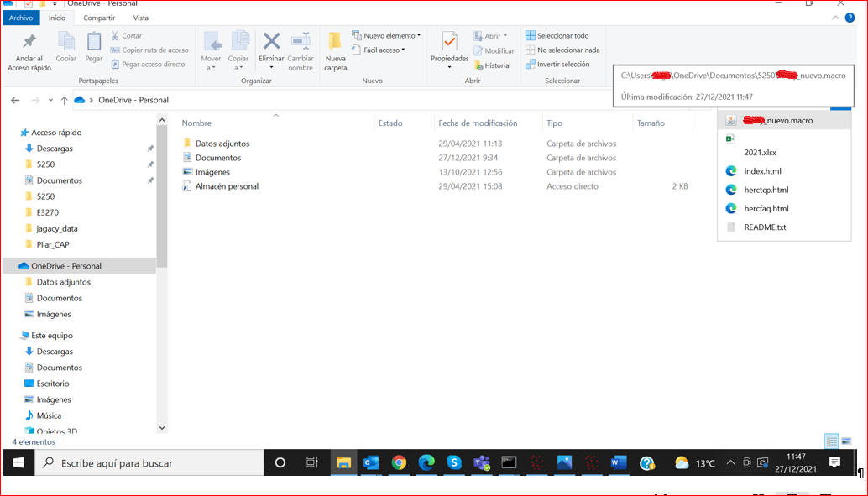Image resolution: width=868 pixels, height=496 pixels.
Task: Open Outlook from the taskbar
Action: tap(371, 462)
